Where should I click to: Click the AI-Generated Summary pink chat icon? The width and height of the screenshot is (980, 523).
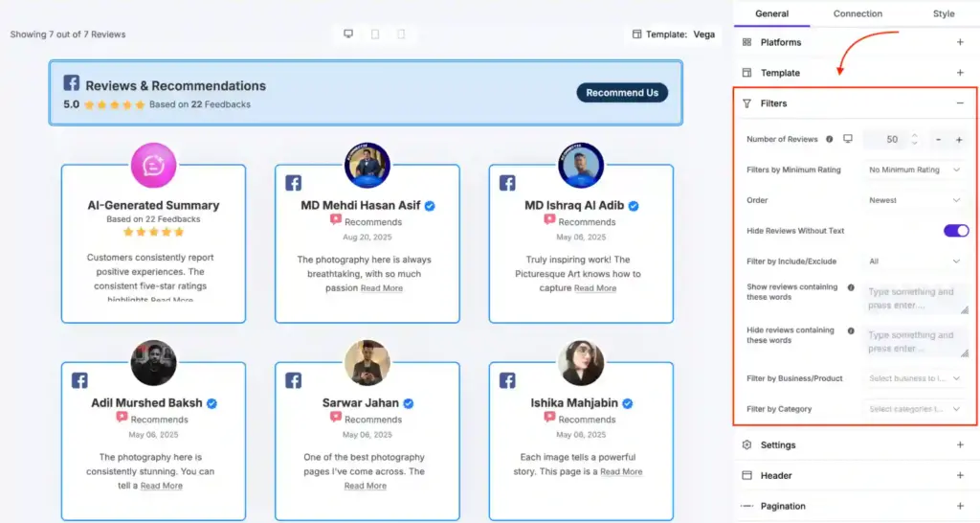click(x=153, y=165)
